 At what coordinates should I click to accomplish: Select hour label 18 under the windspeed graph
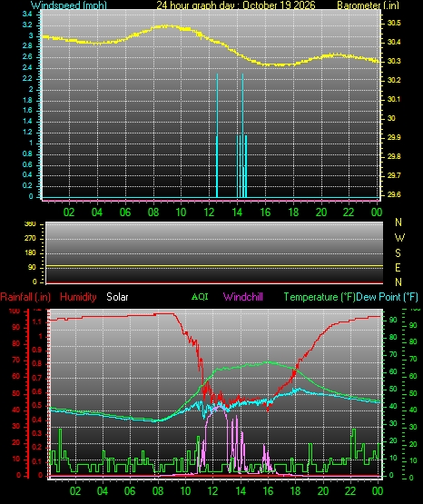(x=293, y=212)
